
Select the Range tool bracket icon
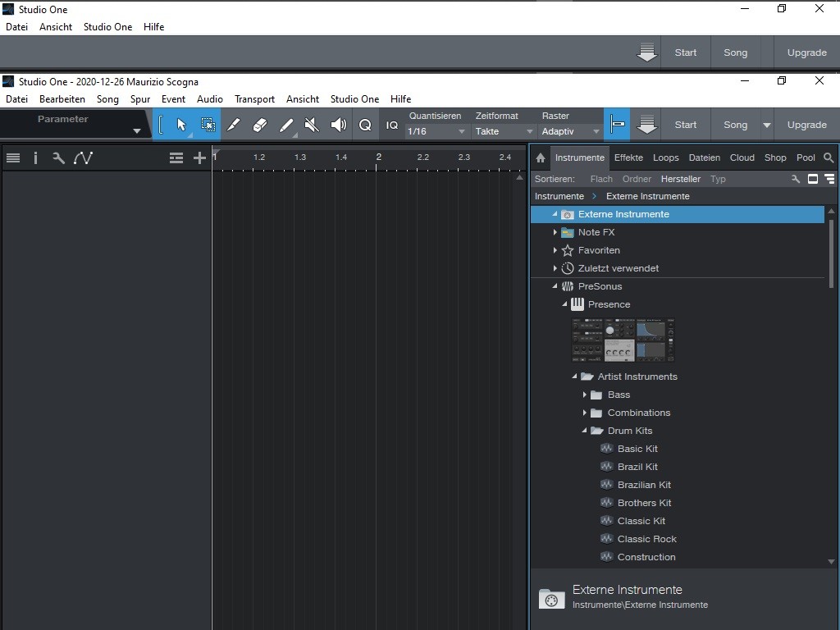pos(161,125)
